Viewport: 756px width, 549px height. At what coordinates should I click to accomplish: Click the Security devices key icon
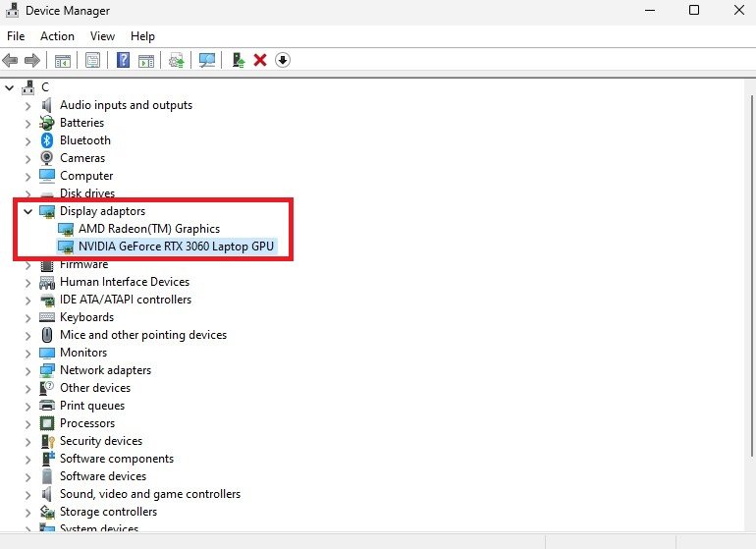click(x=47, y=441)
